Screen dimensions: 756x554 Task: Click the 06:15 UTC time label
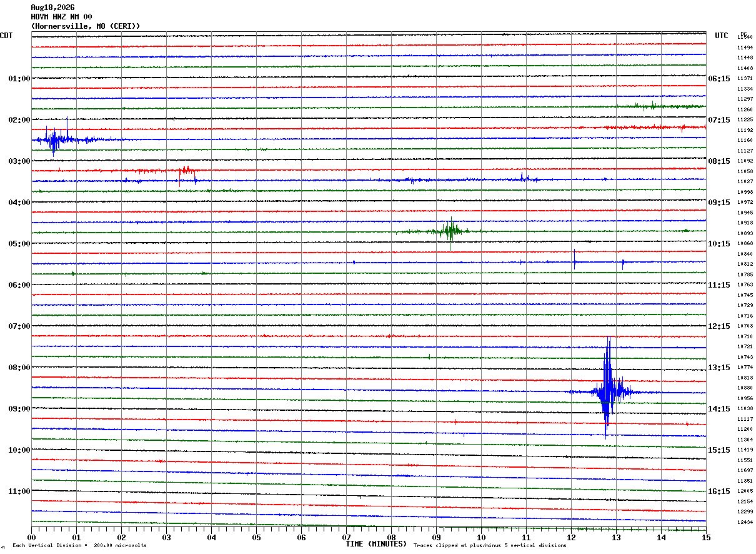tap(719, 79)
